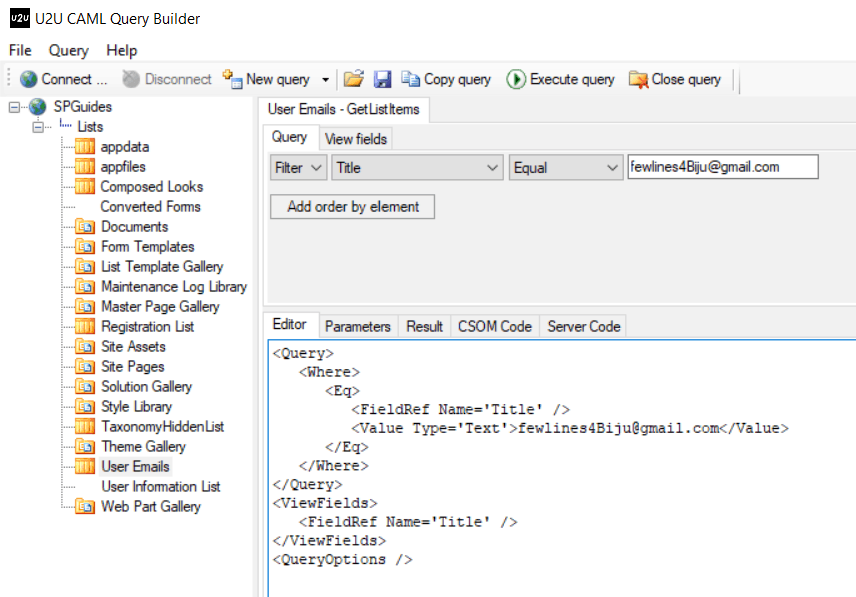856x597 pixels.
Task: Switch to the CSOM Code tab
Action: pyautogui.click(x=495, y=326)
